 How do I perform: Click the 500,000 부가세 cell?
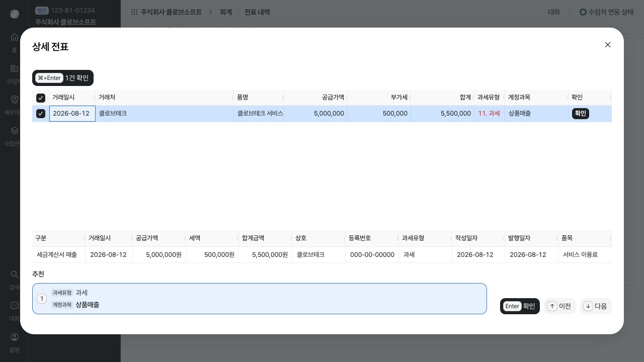(379, 114)
